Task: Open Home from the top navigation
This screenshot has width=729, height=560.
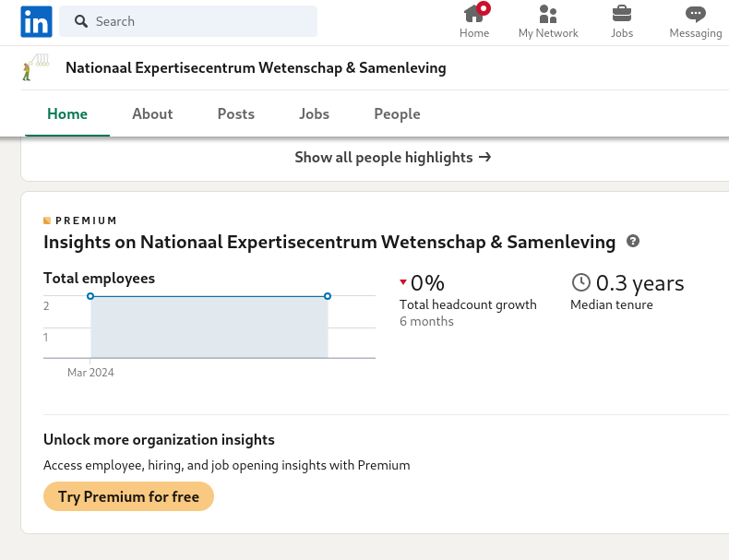Action: tap(474, 21)
